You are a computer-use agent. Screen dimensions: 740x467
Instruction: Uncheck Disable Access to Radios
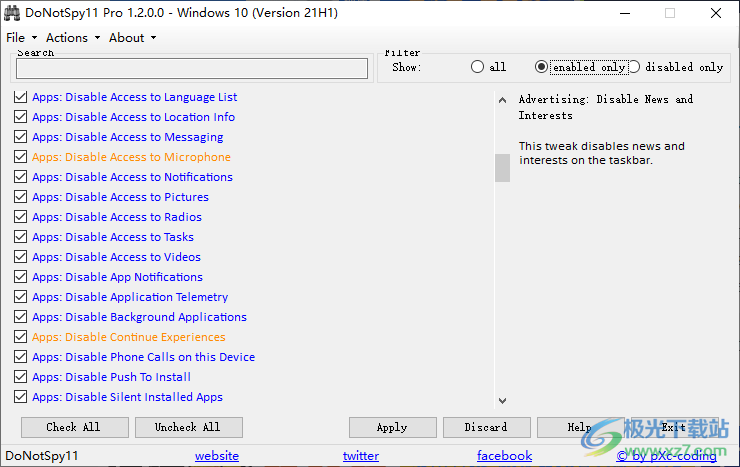pos(20,217)
